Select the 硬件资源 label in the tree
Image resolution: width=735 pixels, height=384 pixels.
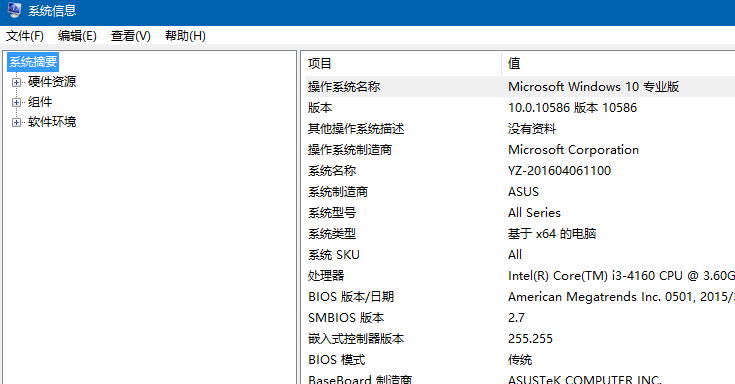tap(52, 82)
